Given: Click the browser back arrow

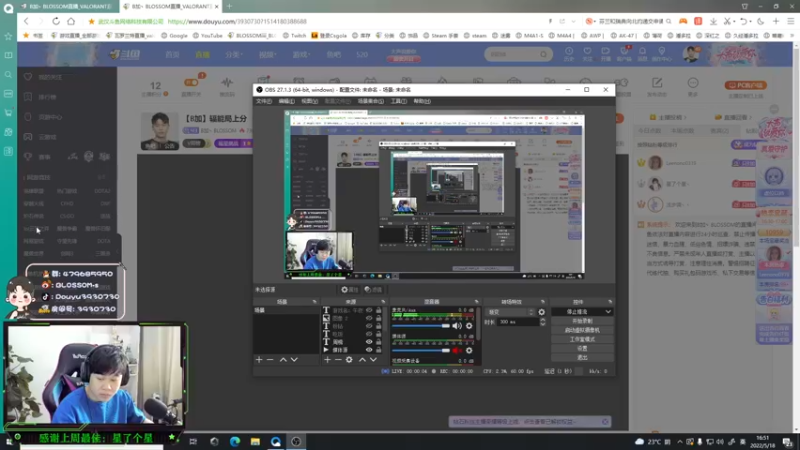Looking at the screenshot, I should tap(26, 21).
